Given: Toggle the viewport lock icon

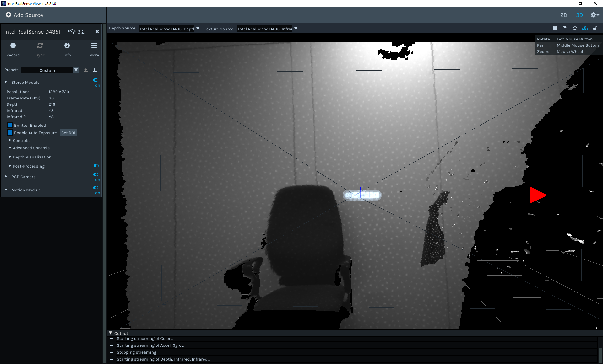Looking at the screenshot, I should pyautogui.click(x=595, y=28).
